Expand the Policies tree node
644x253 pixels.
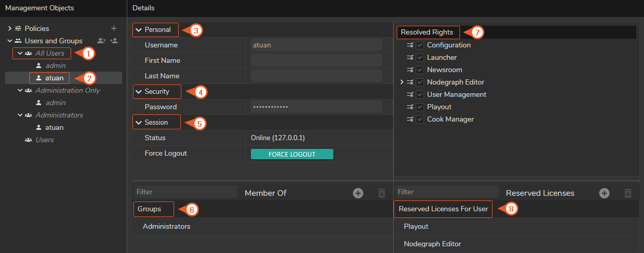[x=10, y=28]
